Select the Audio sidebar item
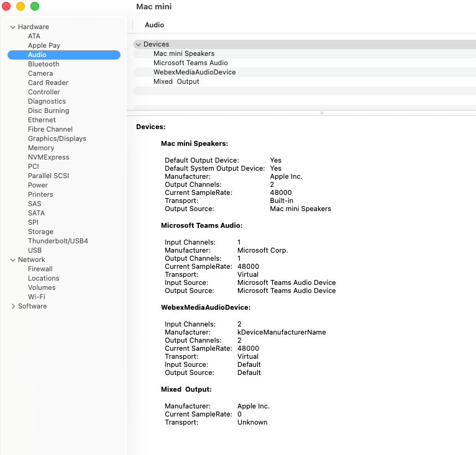The width and height of the screenshot is (476, 455). point(64,55)
